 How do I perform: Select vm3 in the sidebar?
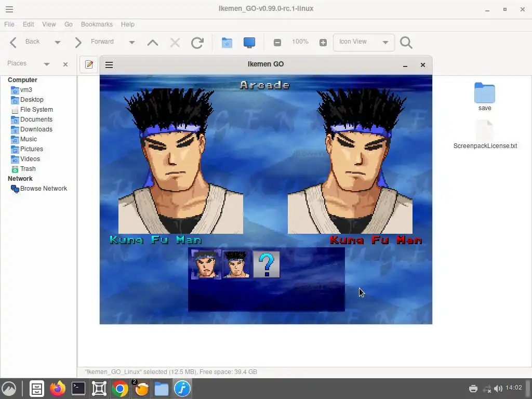pyautogui.click(x=21, y=90)
